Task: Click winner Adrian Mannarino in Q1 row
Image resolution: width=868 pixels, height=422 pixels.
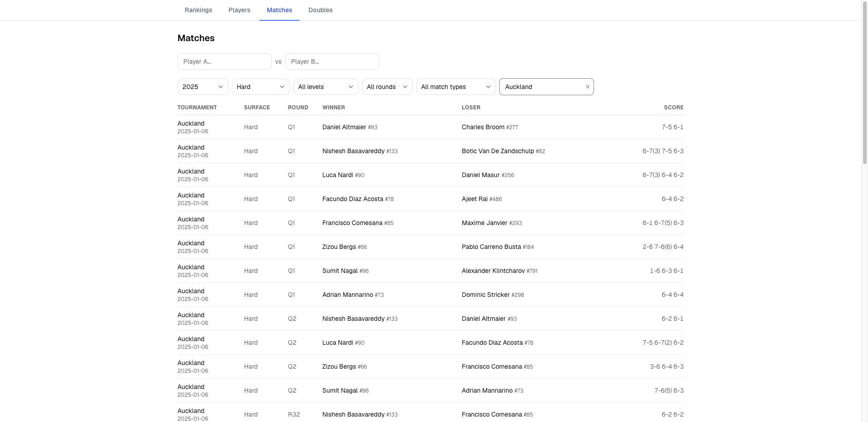Action: coord(348,295)
